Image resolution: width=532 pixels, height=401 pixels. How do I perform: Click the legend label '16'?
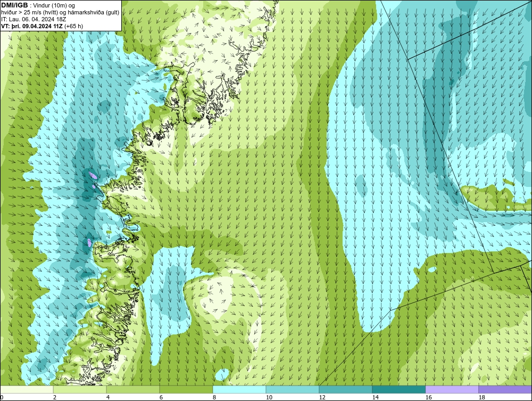tap(428, 397)
